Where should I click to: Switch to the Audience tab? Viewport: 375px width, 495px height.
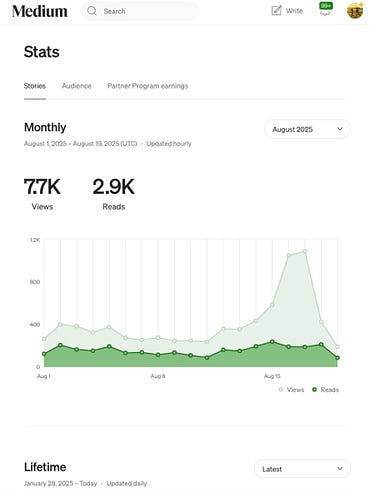[x=76, y=86]
